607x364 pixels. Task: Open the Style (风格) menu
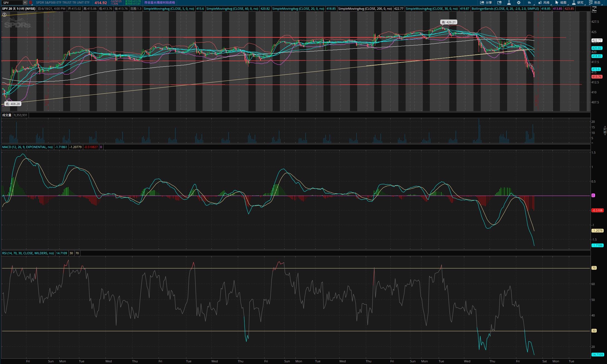544,3
